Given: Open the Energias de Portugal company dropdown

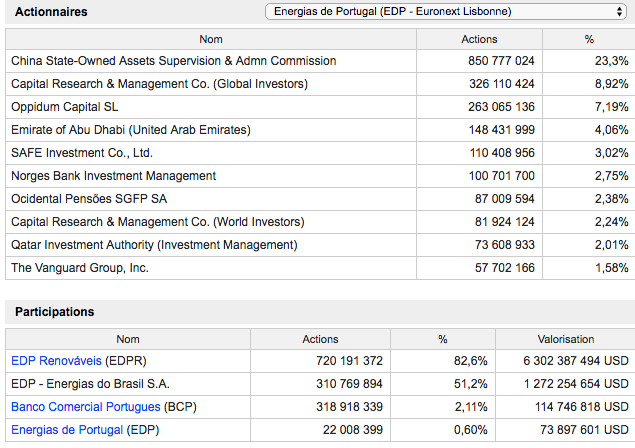Looking at the screenshot, I should [x=446, y=11].
